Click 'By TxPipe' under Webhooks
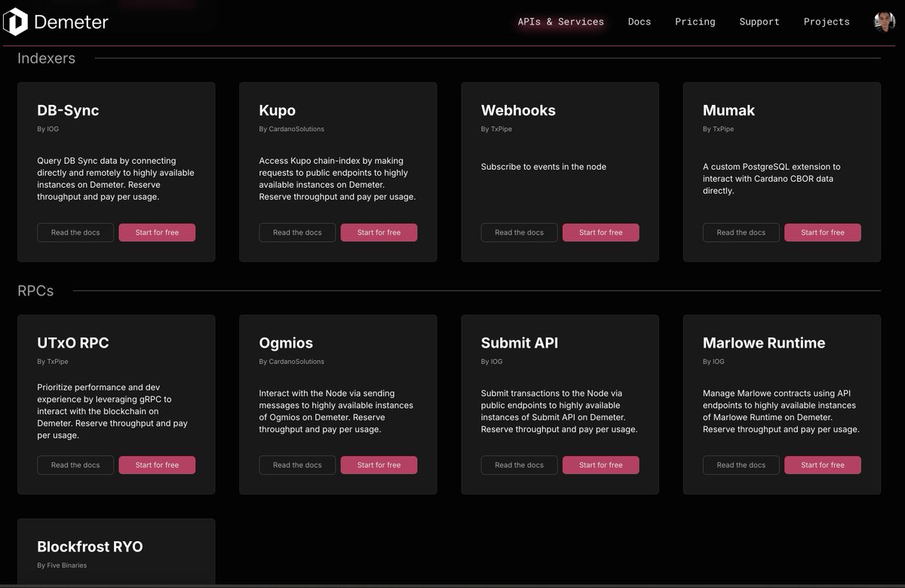The width and height of the screenshot is (905, 588). [x=496, y=129]
